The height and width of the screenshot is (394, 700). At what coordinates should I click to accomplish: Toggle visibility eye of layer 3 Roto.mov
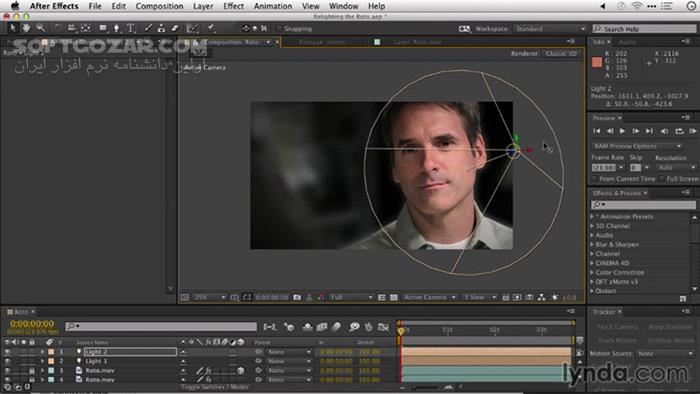tap(7, 370)
